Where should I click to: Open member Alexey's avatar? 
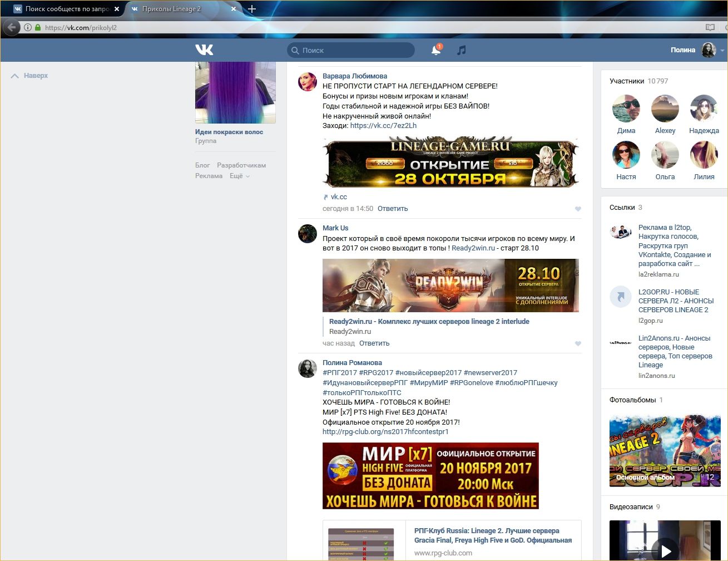(x=665, y=109)
